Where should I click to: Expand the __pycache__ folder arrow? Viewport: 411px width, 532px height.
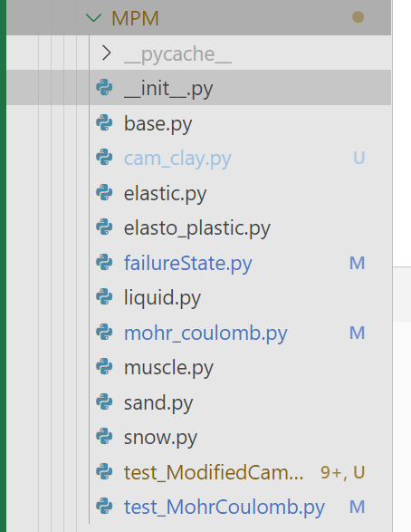coord(107,53)
